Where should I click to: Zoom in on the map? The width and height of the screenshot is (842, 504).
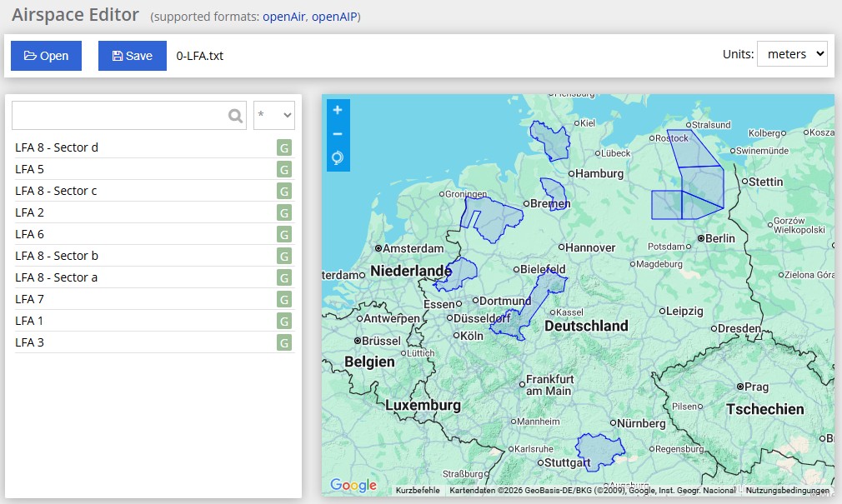[338, 110]
